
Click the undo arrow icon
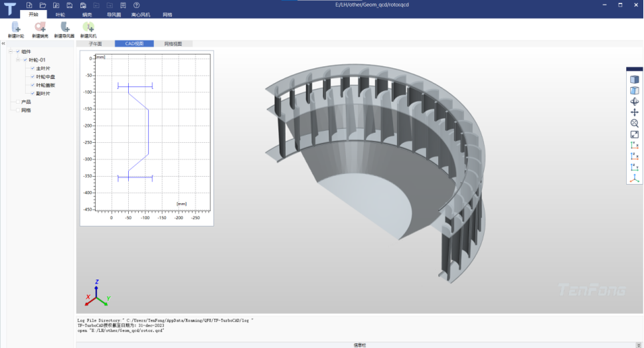[x=96, y=5]
